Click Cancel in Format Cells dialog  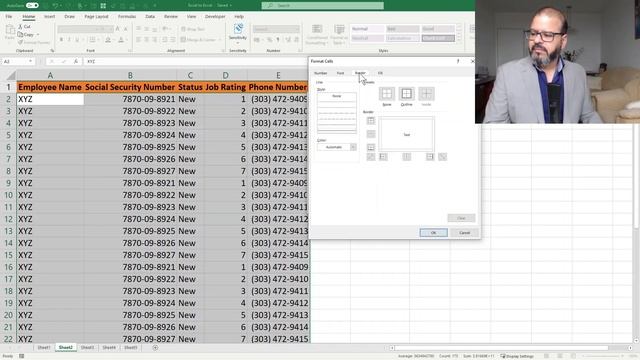464,233
